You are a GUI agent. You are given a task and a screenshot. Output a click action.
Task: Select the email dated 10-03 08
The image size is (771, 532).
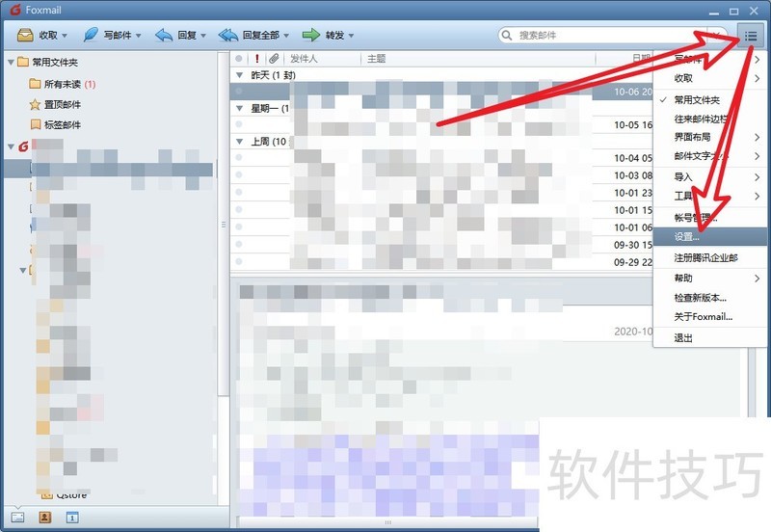tap(441, 175)
